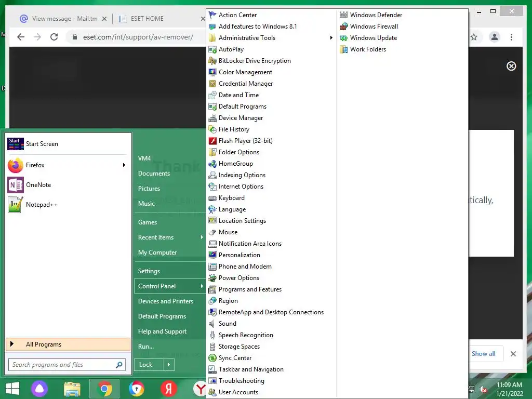Click the Start Screen tile icon
This screenshot has height=399, width=532.
16,144
